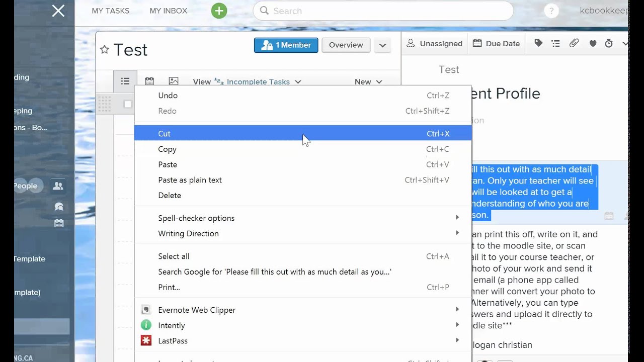Expand the Evernote Web Clipper submenu
644x362 pixels.
(x=303, y=310)
